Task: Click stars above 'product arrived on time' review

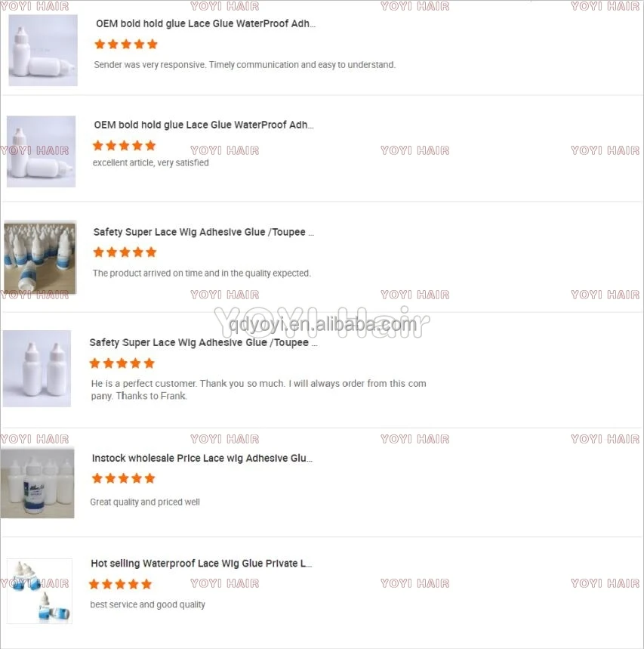Action: [125, 252]
